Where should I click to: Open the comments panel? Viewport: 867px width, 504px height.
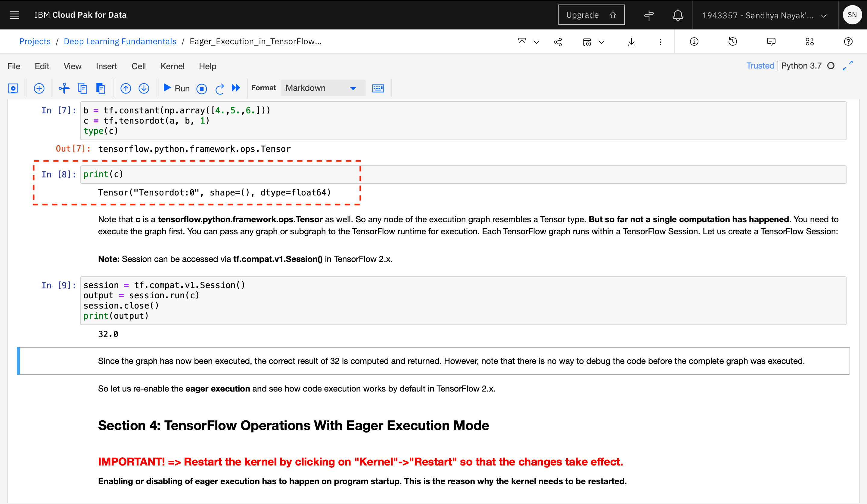[x=771, y=41]
